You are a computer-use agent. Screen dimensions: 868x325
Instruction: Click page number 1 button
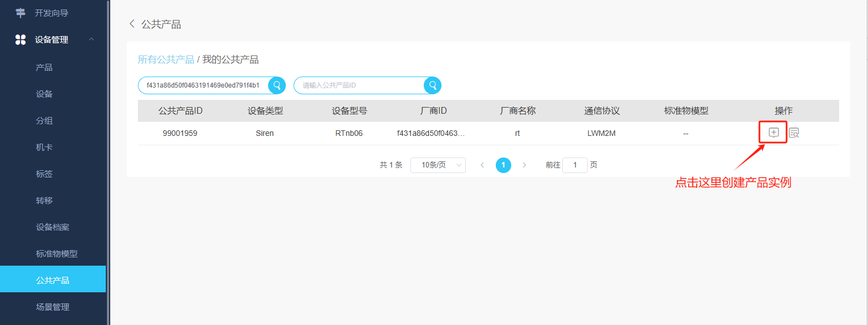[503, 165]
